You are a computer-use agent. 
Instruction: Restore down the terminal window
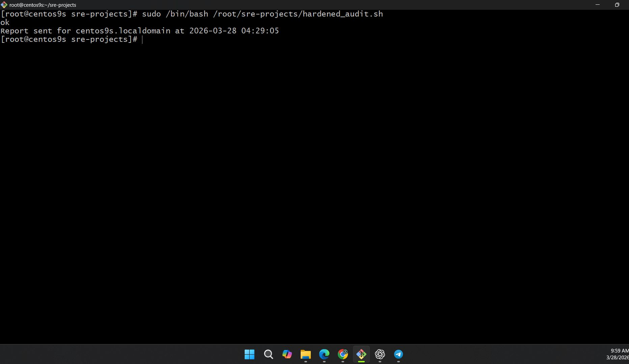click(617, 5)
